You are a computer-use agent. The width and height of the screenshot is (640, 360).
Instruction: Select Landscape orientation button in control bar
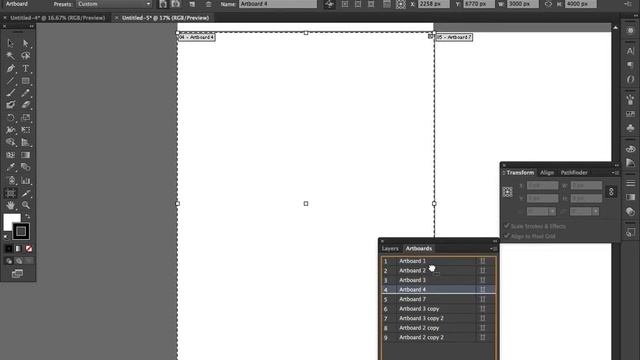coord(176,4)
